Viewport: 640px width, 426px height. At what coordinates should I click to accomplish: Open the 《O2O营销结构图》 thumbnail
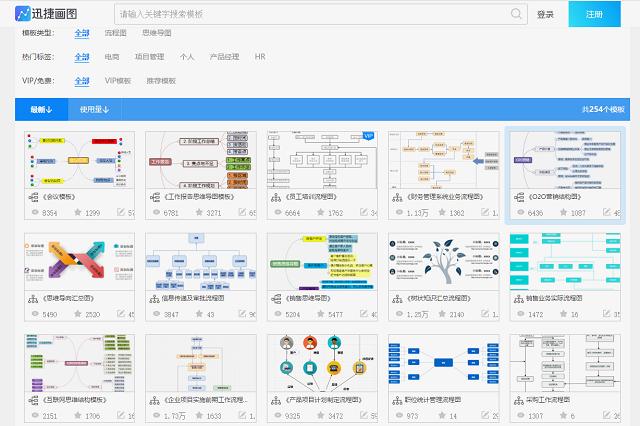pyautogui.click(x=565, y=160)
